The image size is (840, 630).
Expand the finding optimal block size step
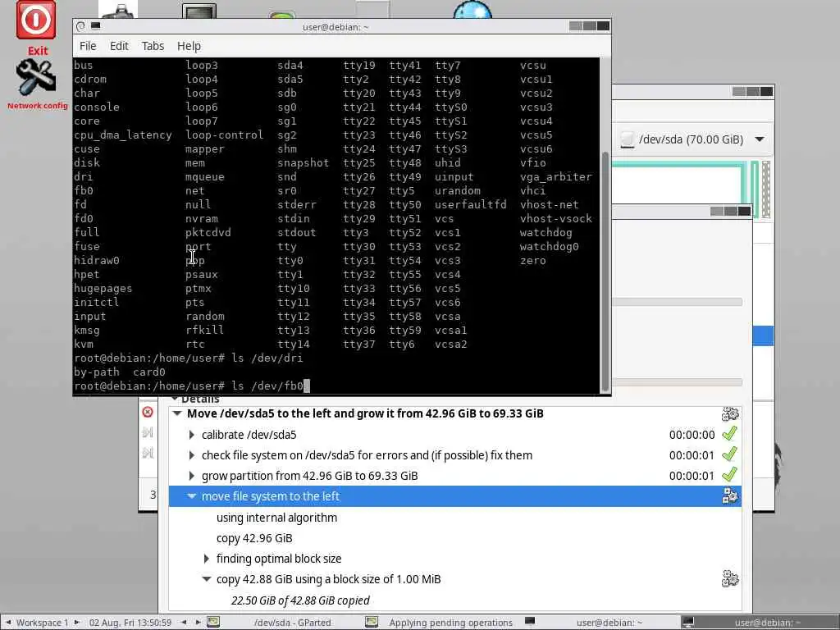[207, 558]
